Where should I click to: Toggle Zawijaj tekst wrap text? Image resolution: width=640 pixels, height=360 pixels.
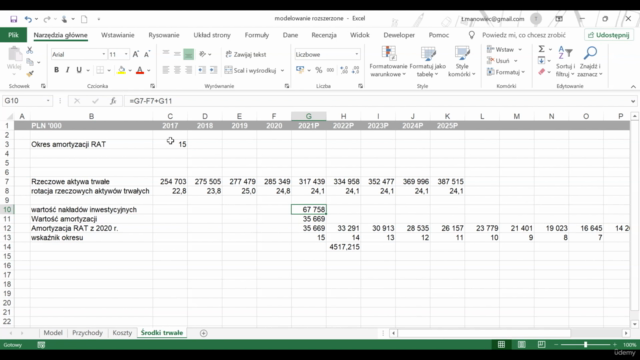[x=246, y=54]
